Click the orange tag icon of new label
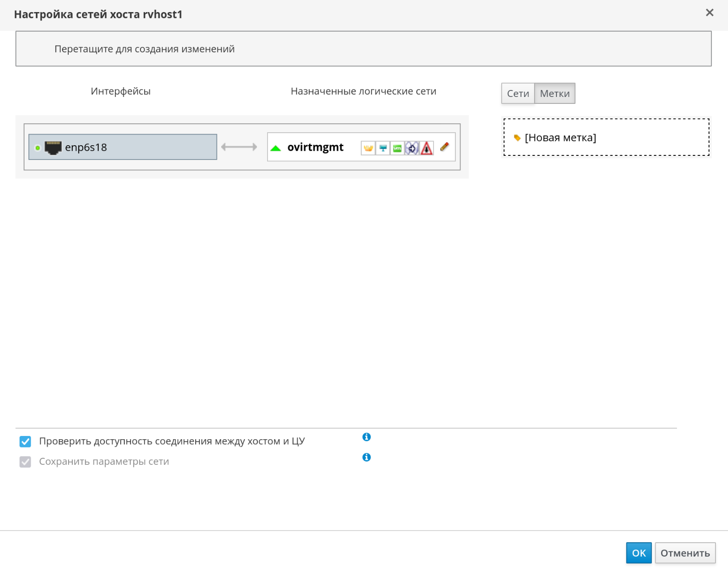Screen dimensions: 728x577 coord(517,138)
